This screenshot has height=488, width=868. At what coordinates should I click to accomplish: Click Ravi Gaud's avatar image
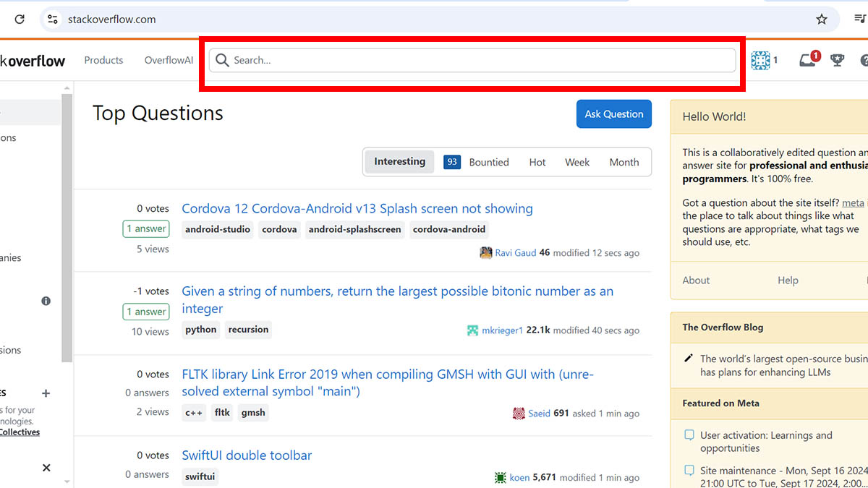point(486,253)
